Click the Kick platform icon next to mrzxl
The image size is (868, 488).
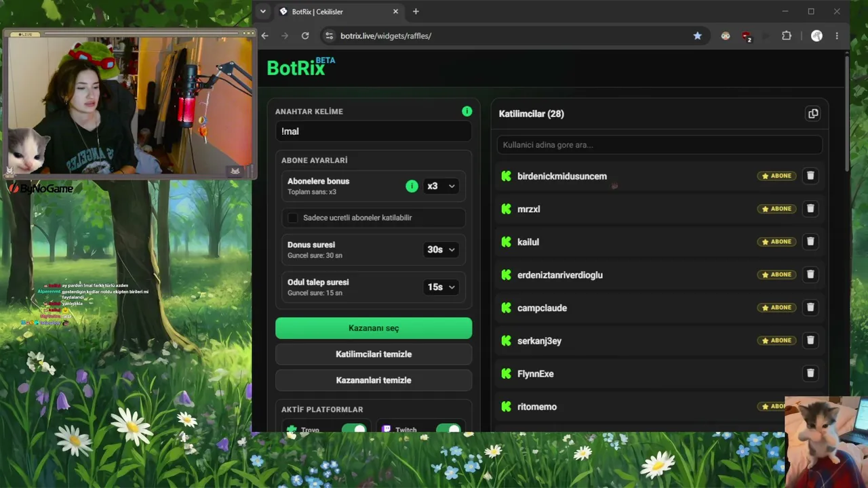[506, 209]
